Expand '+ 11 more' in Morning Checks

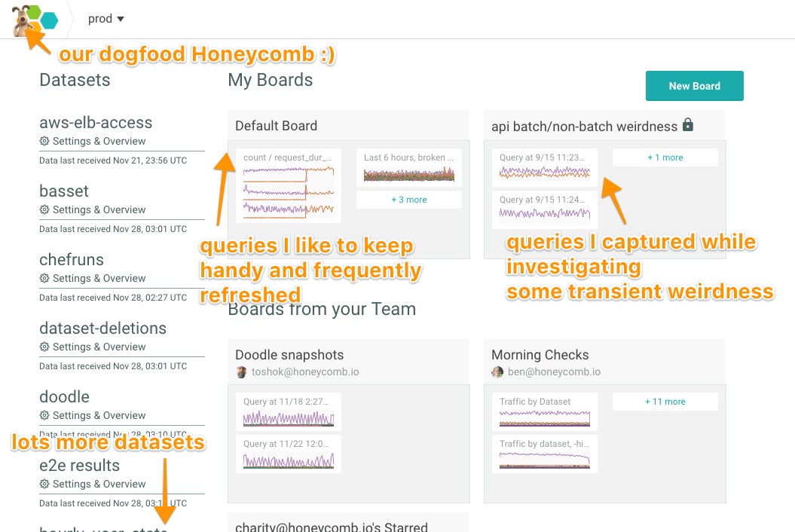point(665,402)
